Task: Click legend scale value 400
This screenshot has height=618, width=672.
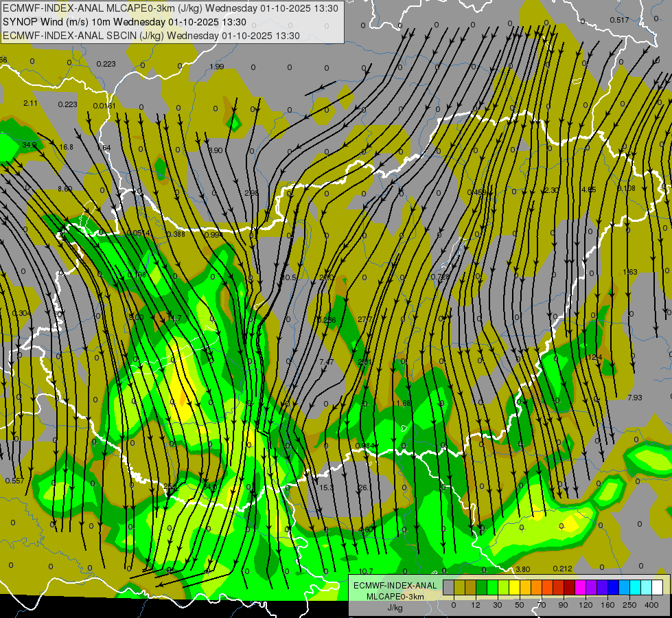Action: pyautogui.click(x=651, y=605)
